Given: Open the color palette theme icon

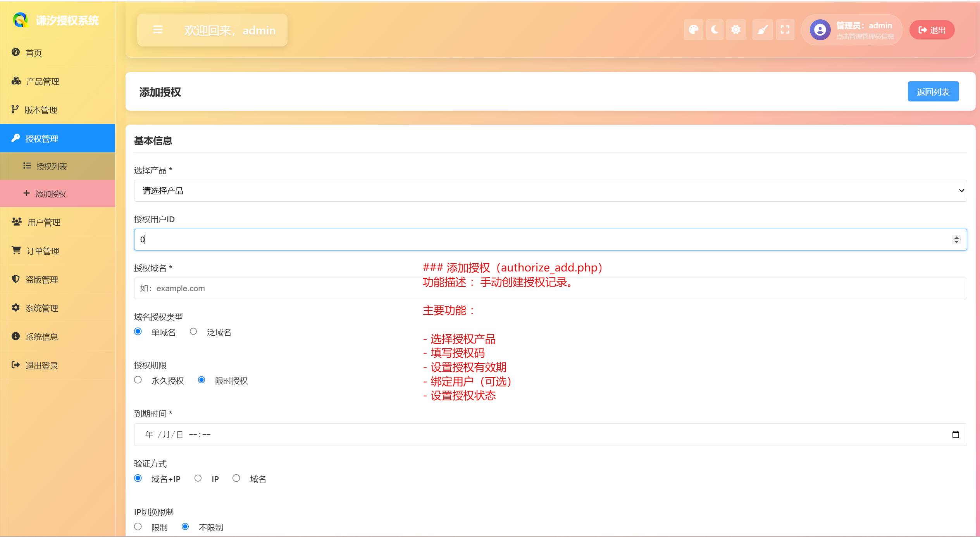Looking at the screenshot, I should [x=694, y=30].
